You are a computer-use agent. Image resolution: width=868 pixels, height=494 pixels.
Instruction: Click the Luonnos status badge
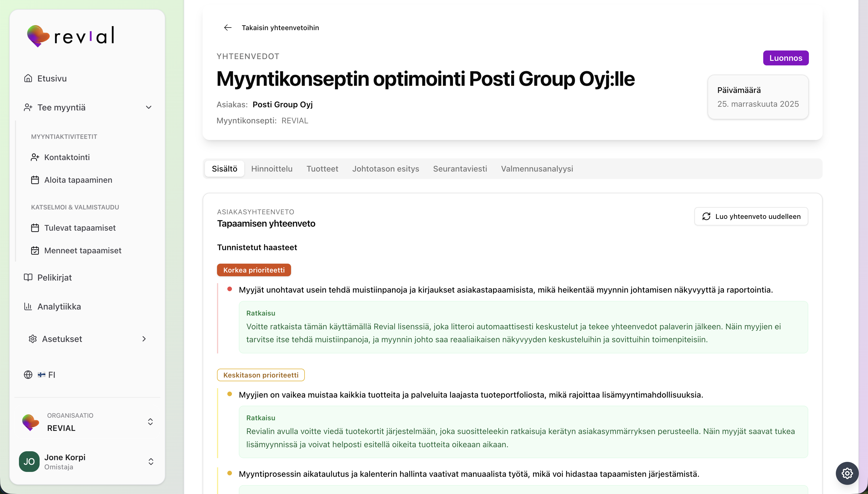[786, 58]
